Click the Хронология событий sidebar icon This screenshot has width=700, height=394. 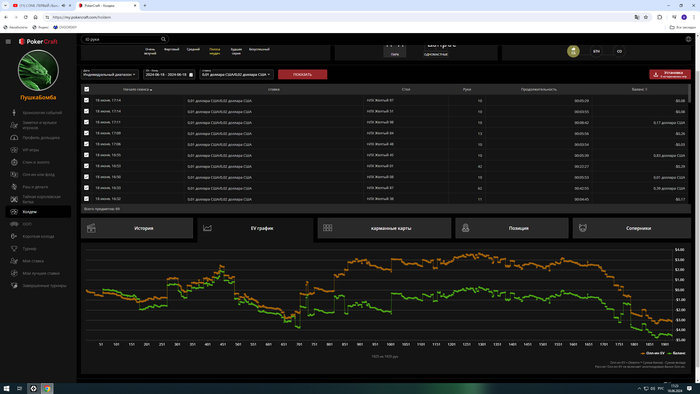click(14, 112)
